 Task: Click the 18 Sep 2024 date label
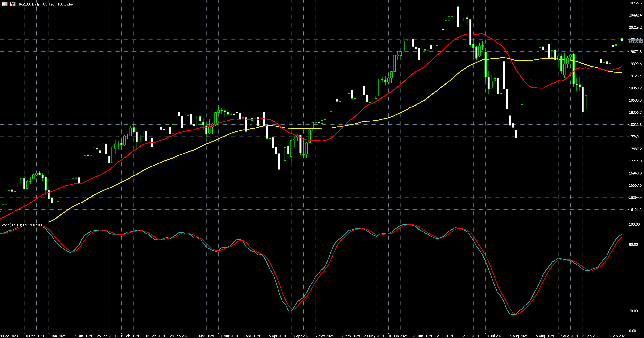(x=617, y=336)
